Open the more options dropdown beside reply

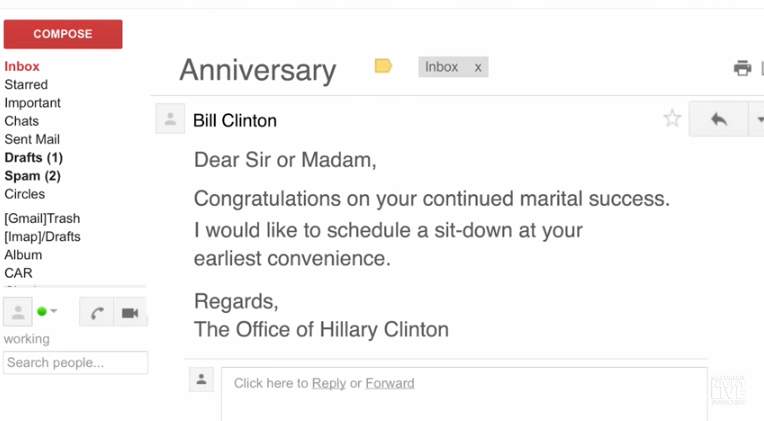pos(757,119)
